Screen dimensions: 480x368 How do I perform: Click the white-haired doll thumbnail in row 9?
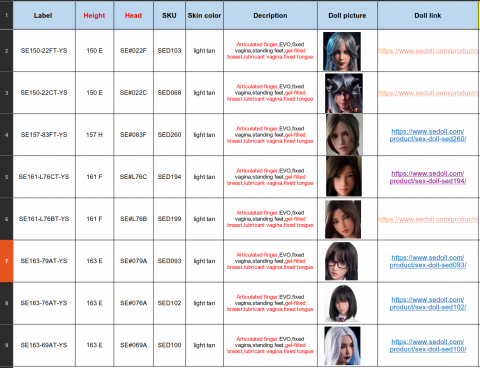(x=342, y=346)
